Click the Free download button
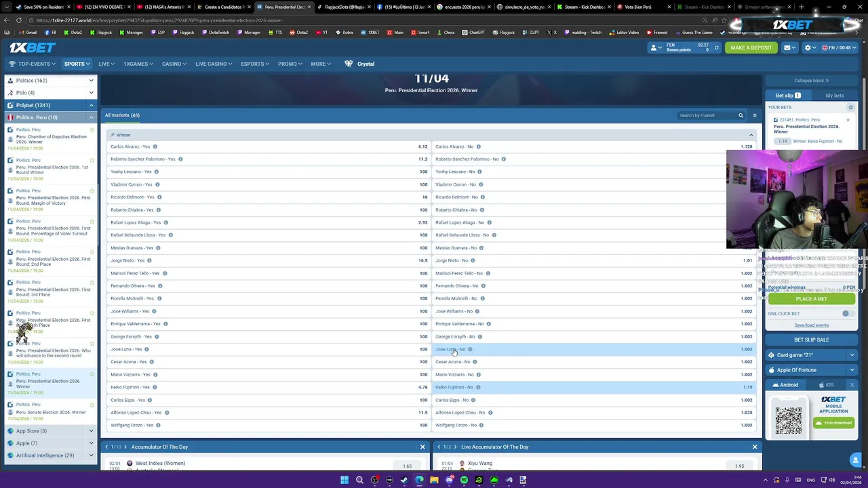Screen dimensions: 868x488 click(834, 423)
